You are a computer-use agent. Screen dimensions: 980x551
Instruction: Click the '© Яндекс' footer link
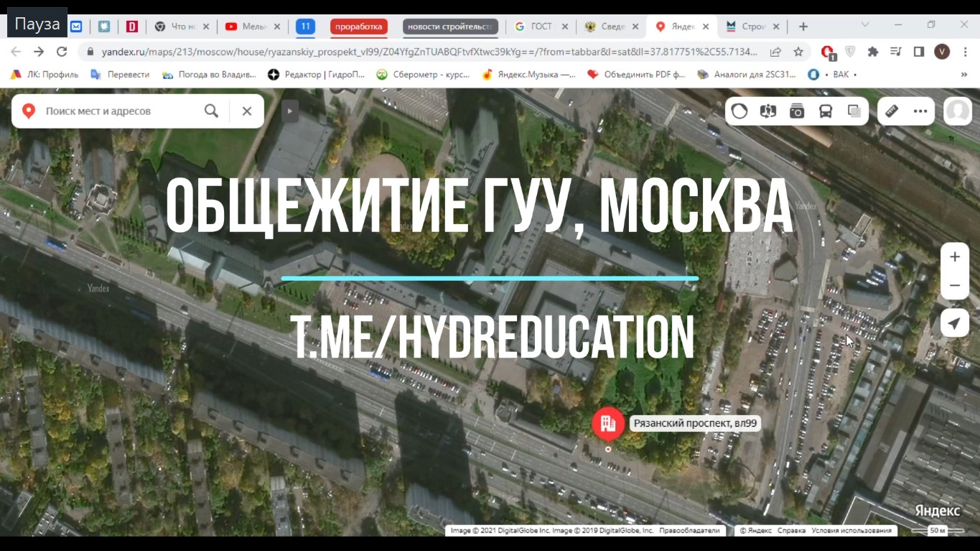pos(756,531)
